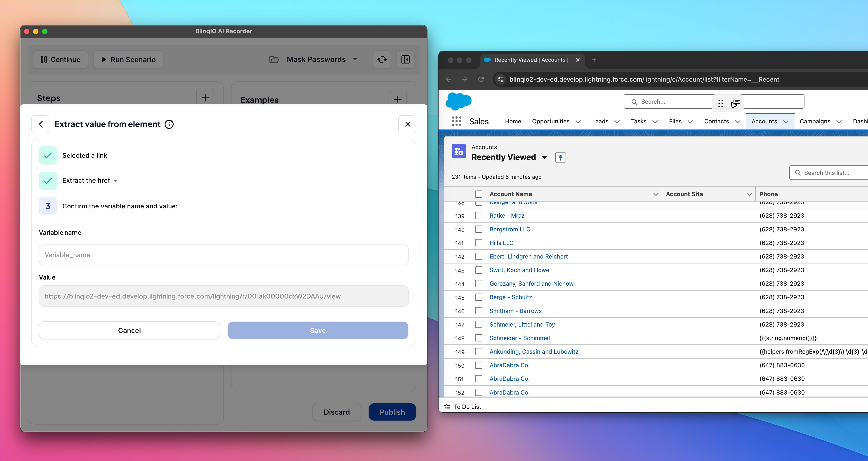
Task: Open the Opportunities tab
Action: point(551,121)
